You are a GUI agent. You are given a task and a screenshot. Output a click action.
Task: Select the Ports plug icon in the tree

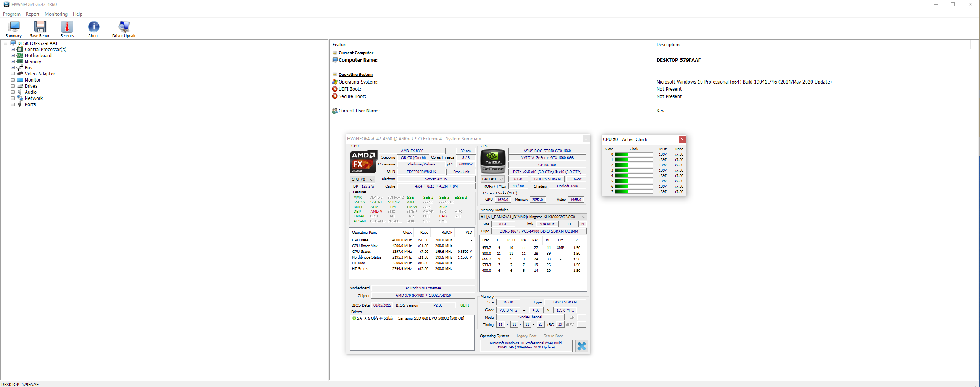20,104
